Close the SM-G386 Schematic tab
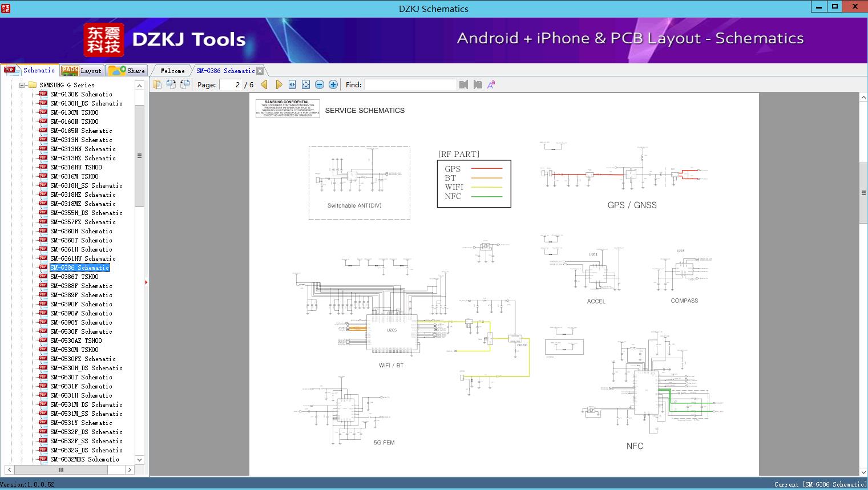Viewport: 868px width, 490px height. coord(260,71)
